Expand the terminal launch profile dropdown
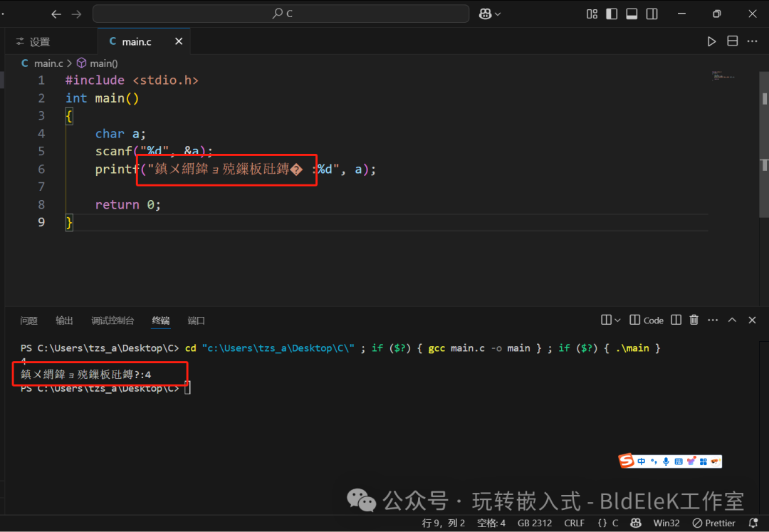 (x=617, y=320)
